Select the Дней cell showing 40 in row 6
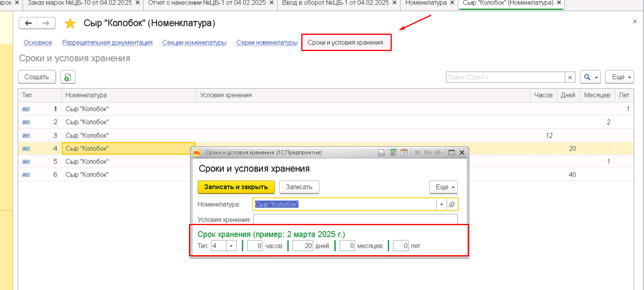Viewport: 644px width, 290px height. click(x=568, y=174)
